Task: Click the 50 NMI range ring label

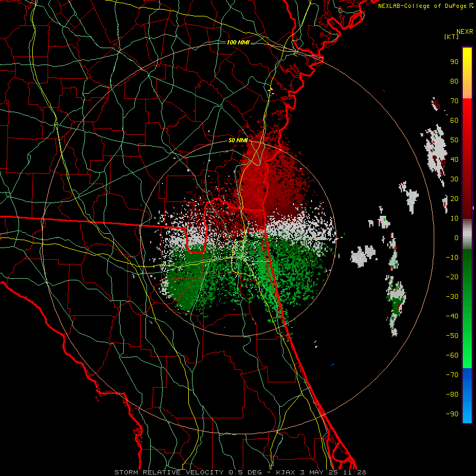Action: coord(238,140)
